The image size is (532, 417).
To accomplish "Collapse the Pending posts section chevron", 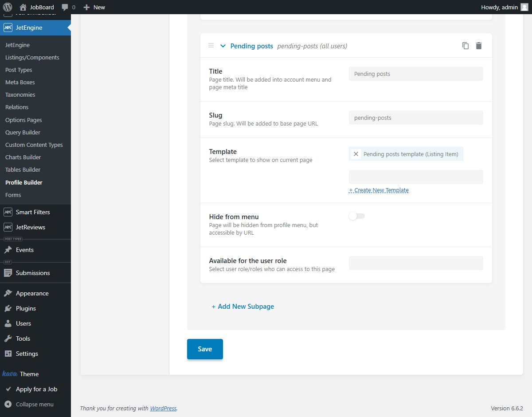I will click(x=223, y=46).
